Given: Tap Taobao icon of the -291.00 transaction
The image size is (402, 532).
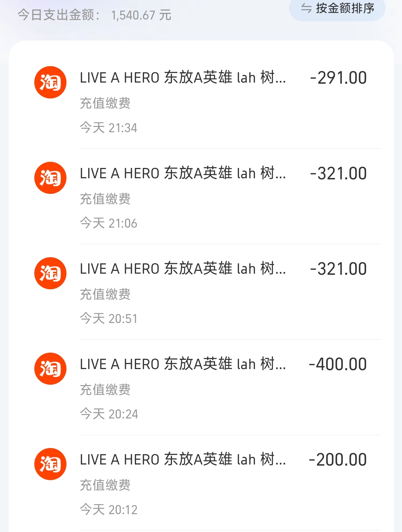Looking at the screenshot, I should pos(50,82).
